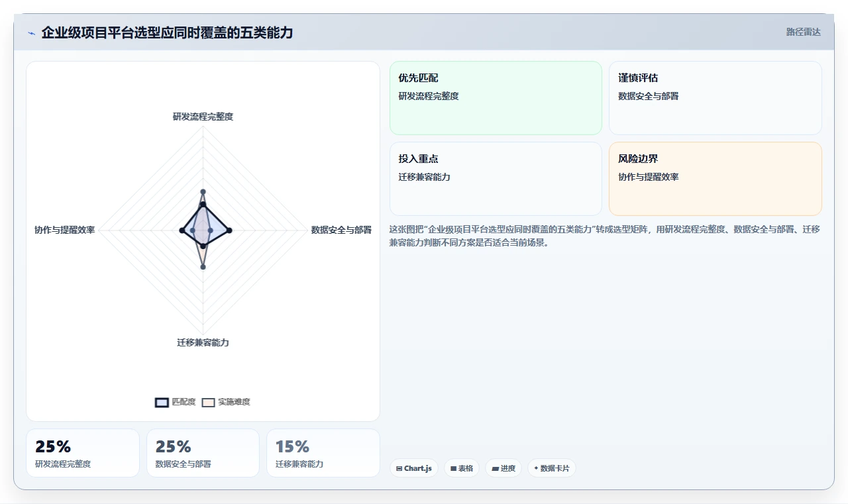The image size is (848, 504).
Task: Click the 实施难度 legend color box
Action: click(x=209, y=402)
